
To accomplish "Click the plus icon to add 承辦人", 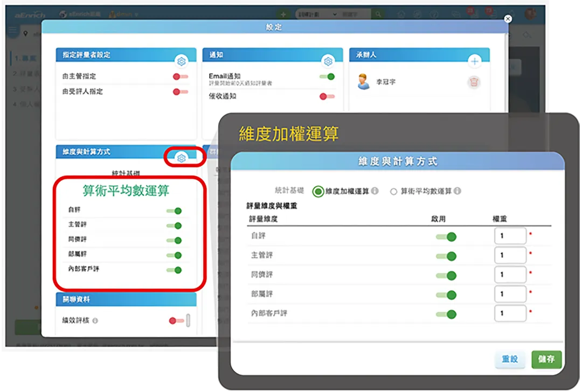I will pos(475,61).
